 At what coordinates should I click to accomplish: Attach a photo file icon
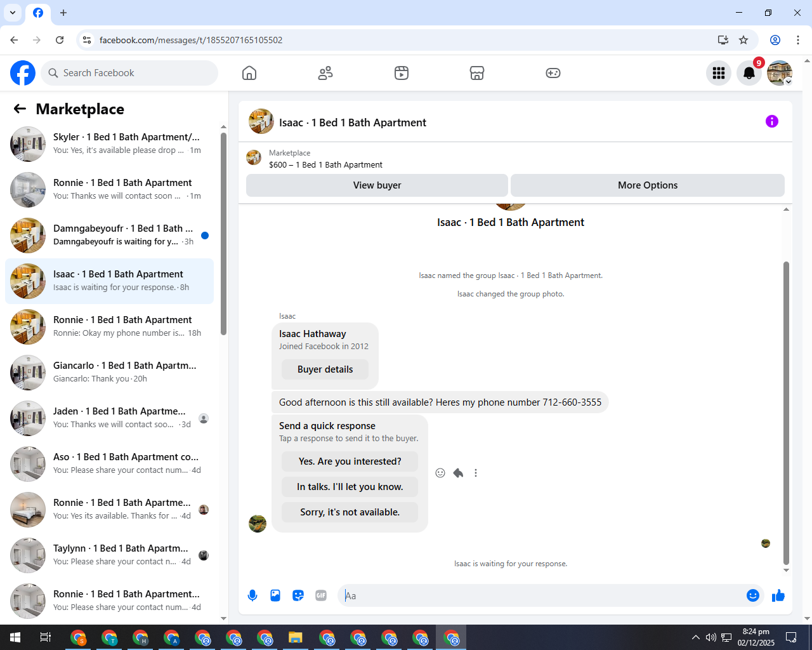pos(275,595)
